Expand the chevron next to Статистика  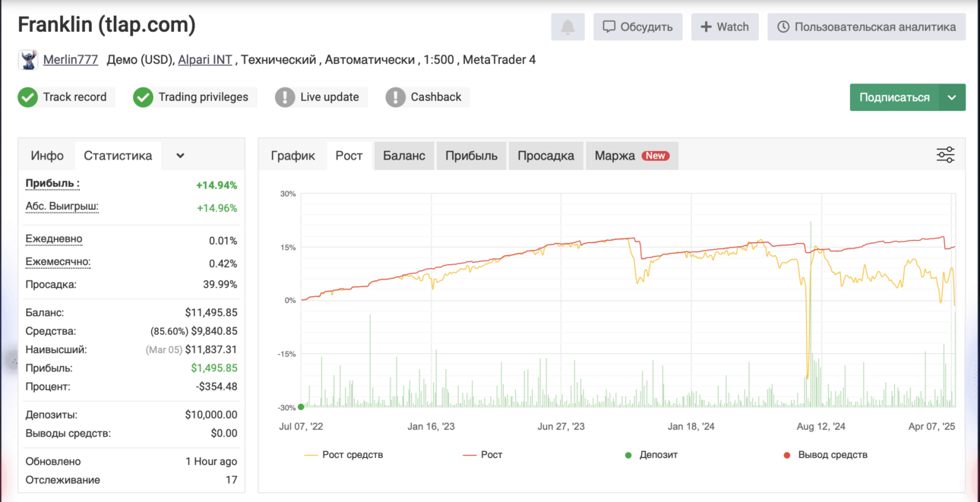(180, 156)
